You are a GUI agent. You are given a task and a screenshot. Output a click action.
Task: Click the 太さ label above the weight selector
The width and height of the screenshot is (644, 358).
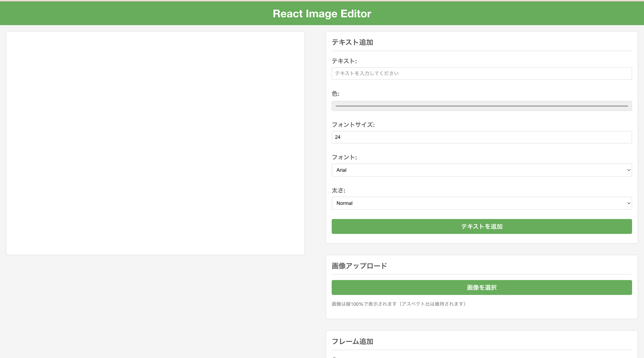tap(338, 190)
